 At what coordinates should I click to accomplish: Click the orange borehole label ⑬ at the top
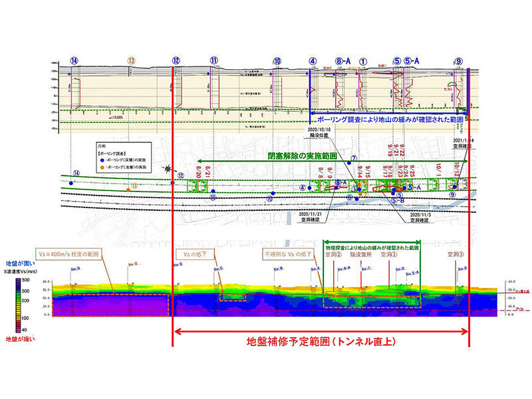click(x=131, y=61)
